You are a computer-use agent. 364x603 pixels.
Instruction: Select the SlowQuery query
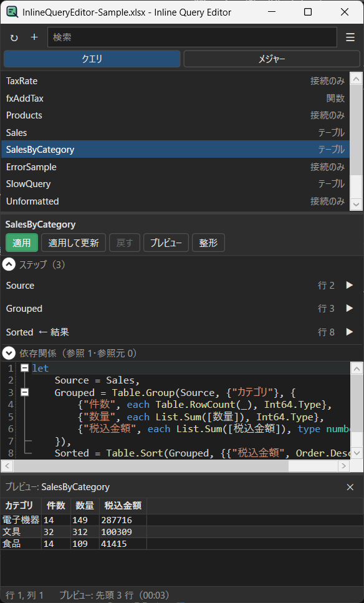click(x=175, y=184)
